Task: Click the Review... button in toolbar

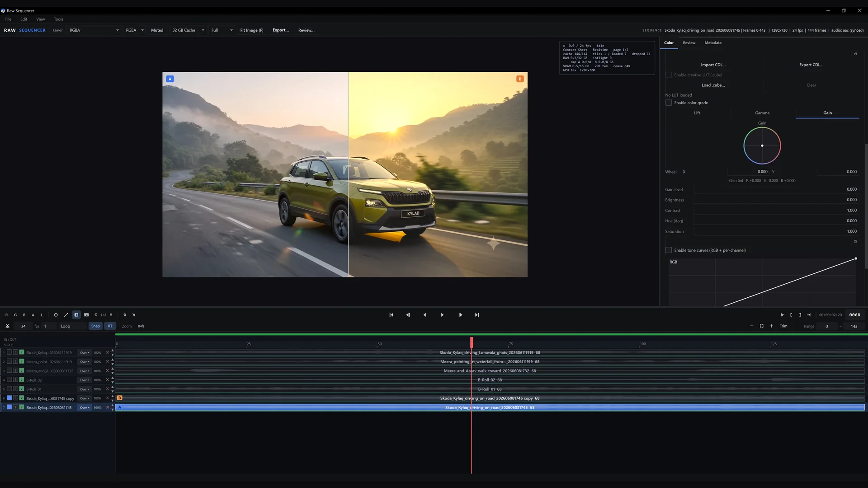Action: tap(307, 30)
